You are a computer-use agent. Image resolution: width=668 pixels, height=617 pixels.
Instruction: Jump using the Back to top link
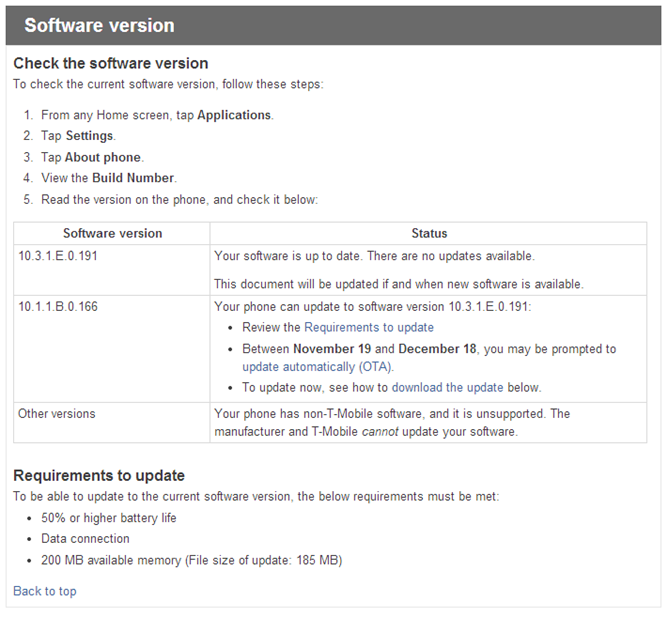44,591
